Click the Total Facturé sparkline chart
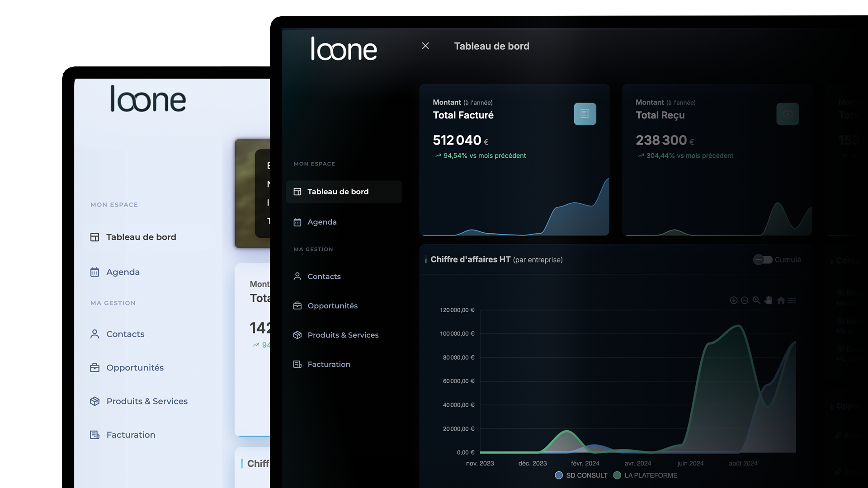This screenshot has height=488, width=868. 514,206
